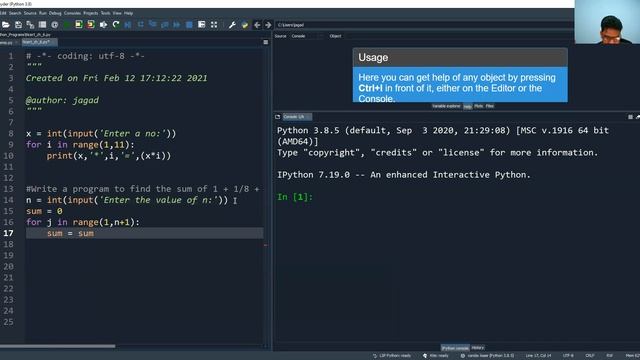Click the Line 17, Col position status
640x360 pixels.
point(538,356)
